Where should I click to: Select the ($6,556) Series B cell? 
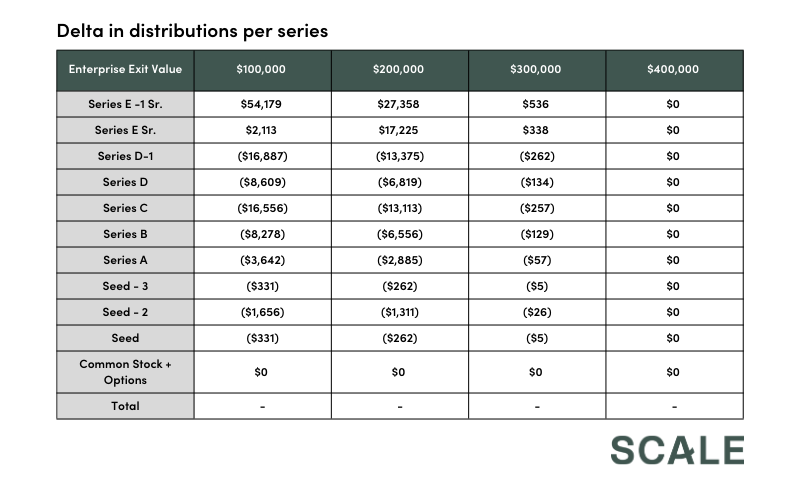399,234
